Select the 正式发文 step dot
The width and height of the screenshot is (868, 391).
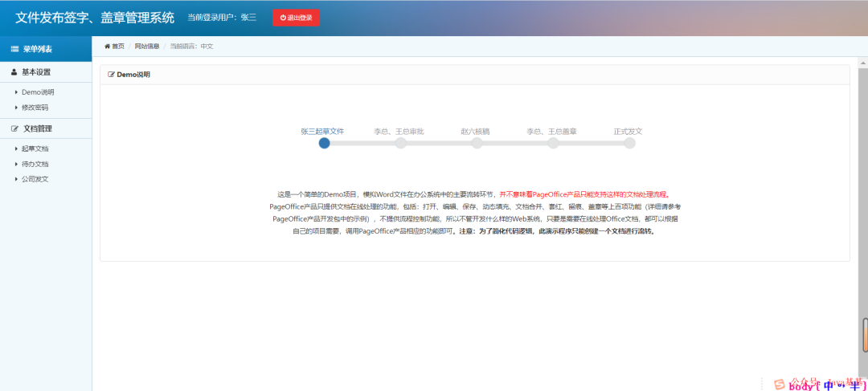(x=629, y=143)
